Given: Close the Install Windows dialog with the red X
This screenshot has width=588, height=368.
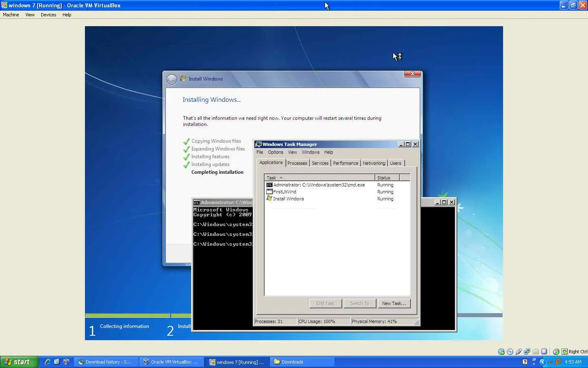Looking at the screenshot, I should click(412, 74).
